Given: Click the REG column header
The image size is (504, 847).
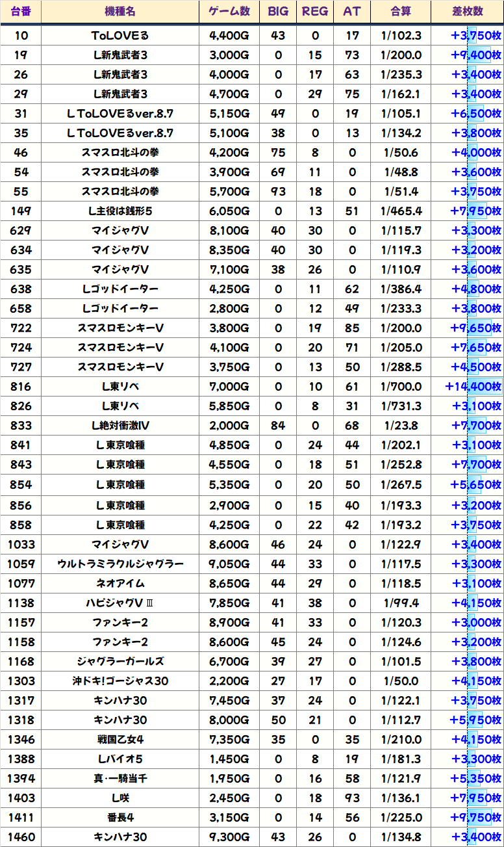Looking at the screenshot, I should [x=315, y=12].
